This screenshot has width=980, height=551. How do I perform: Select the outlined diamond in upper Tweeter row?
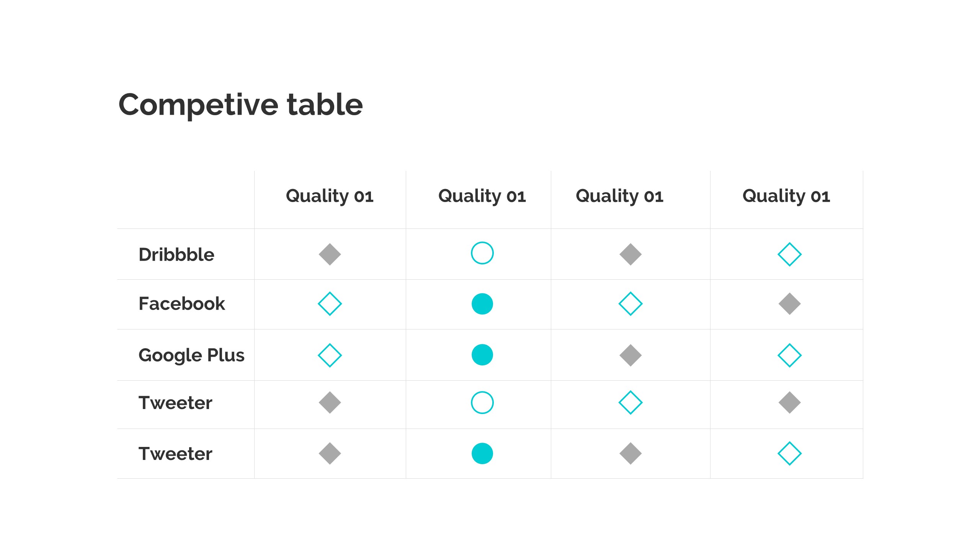point(630,403)
